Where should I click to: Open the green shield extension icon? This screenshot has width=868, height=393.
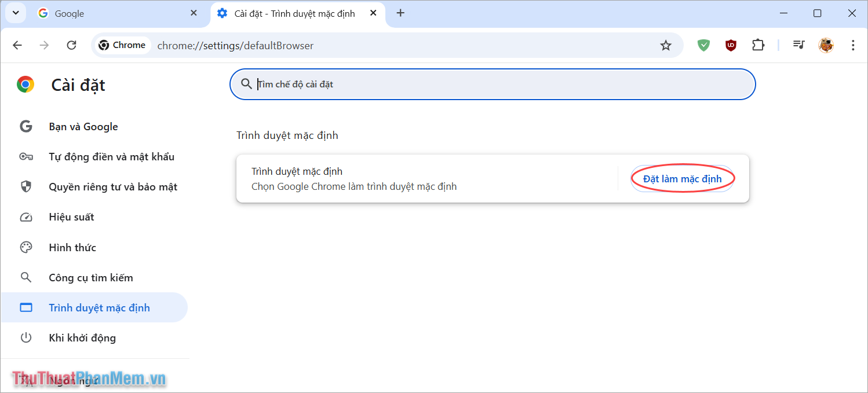[x=703, y=45]
